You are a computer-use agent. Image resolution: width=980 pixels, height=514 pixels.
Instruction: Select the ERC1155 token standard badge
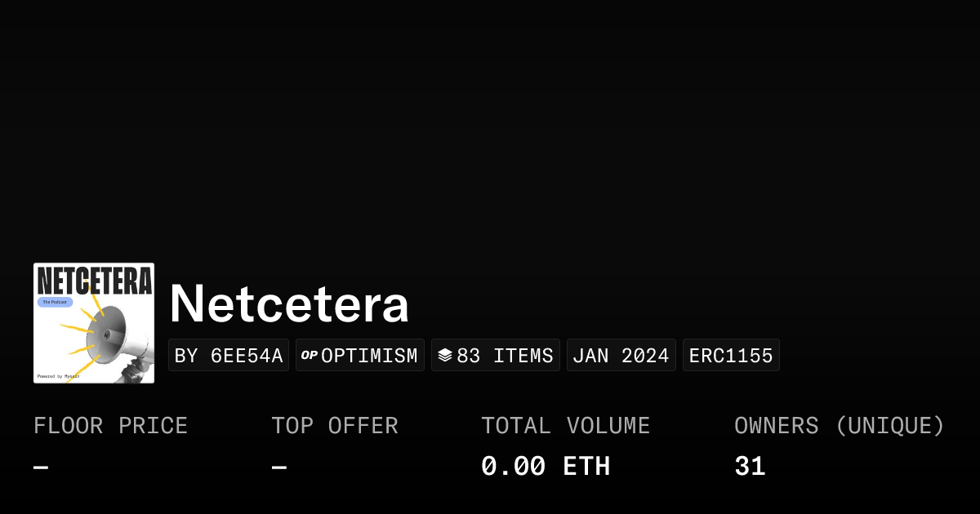point(731,355)
